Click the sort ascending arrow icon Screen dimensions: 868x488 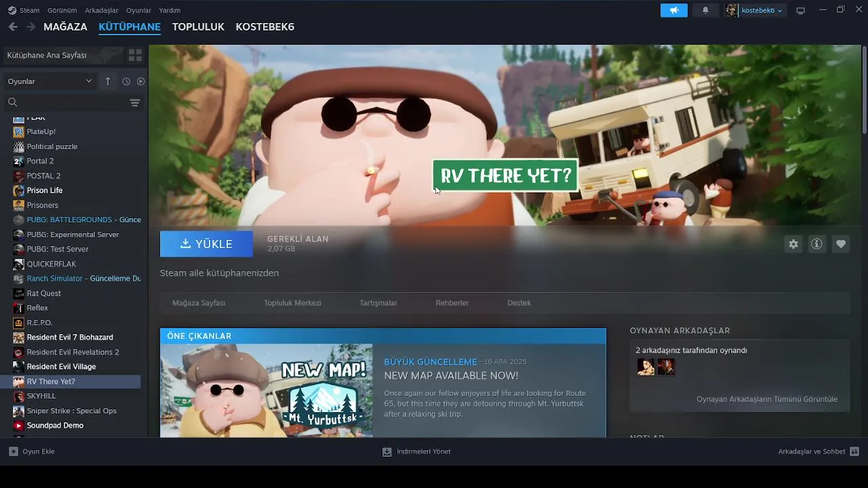(x=108, y=81)
